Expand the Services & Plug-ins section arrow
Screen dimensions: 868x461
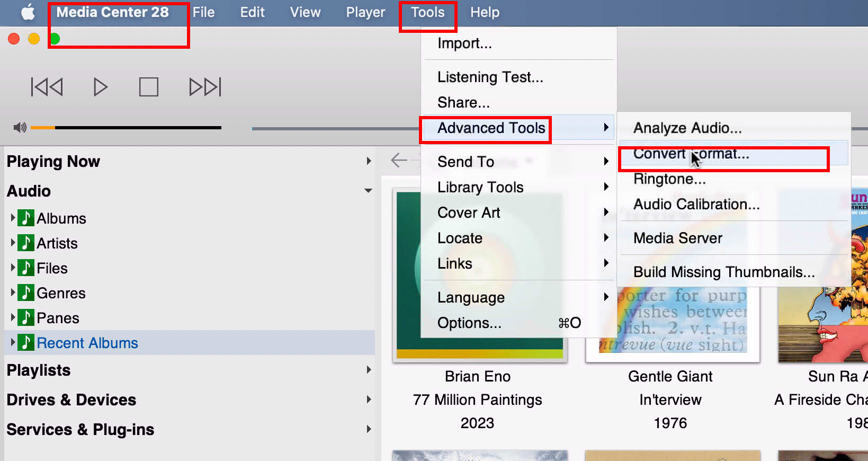point(369,429)
